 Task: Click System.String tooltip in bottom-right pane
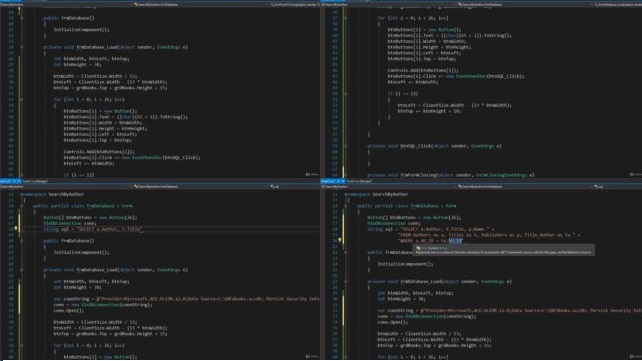(x=504, y=250)
